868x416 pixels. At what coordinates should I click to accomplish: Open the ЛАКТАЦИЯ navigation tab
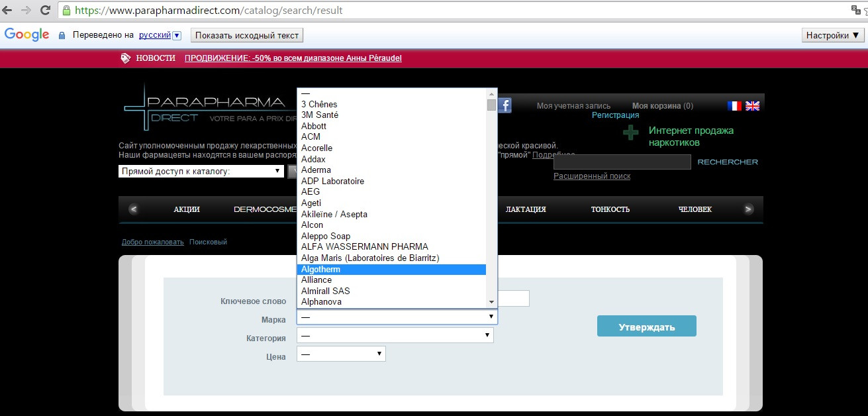[x=526, y=209]
